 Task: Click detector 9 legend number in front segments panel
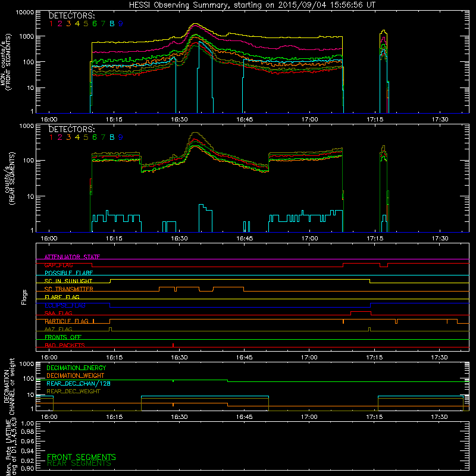[x=121, y=24]
